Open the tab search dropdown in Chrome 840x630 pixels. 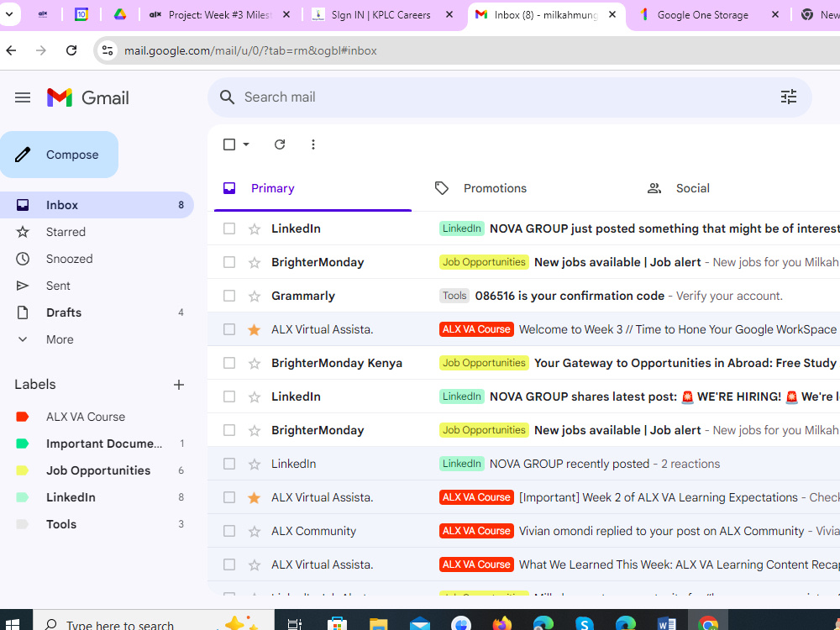pos(9,14)
